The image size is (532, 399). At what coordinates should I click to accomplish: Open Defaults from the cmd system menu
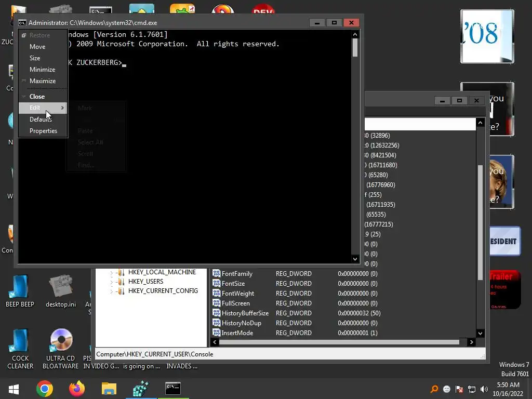pyautogui.click(x=41, y=119)
